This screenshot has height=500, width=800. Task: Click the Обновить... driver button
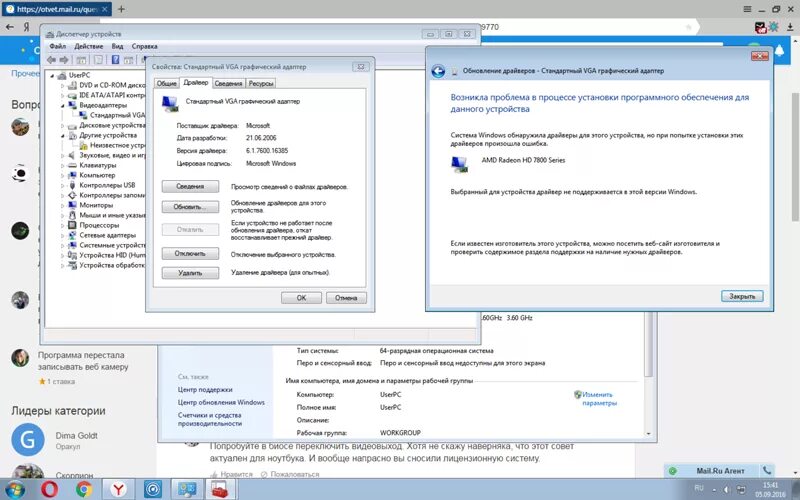(x=190, y=207)
